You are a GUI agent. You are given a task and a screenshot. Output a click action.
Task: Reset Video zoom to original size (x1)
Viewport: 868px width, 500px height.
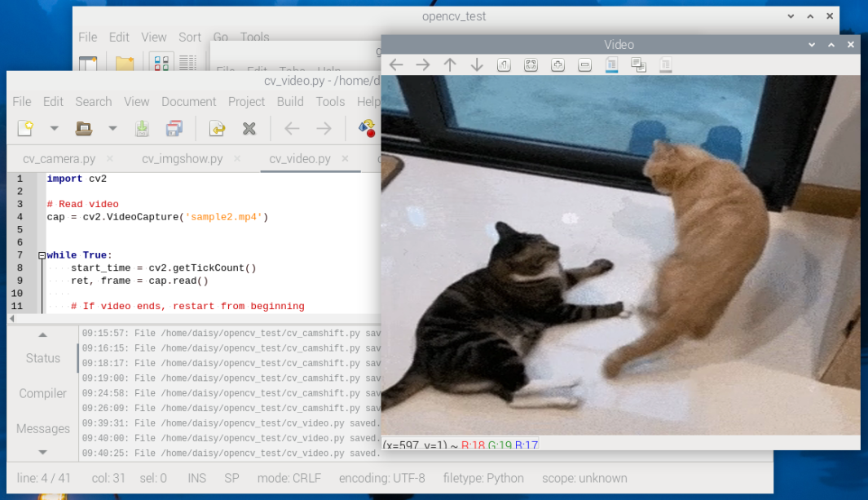pyautogui.click(x=504, y=64)
